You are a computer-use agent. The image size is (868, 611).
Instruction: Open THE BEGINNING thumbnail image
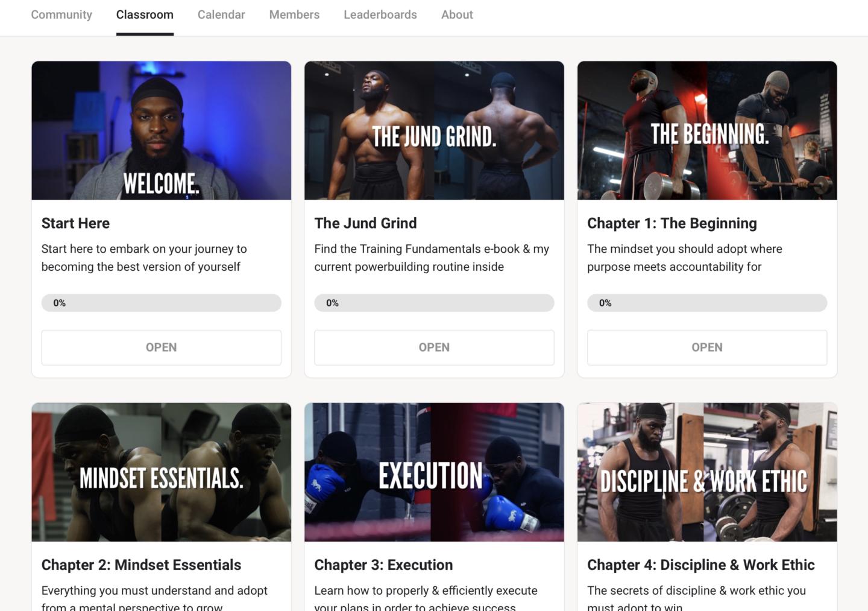tap(707, 130)
